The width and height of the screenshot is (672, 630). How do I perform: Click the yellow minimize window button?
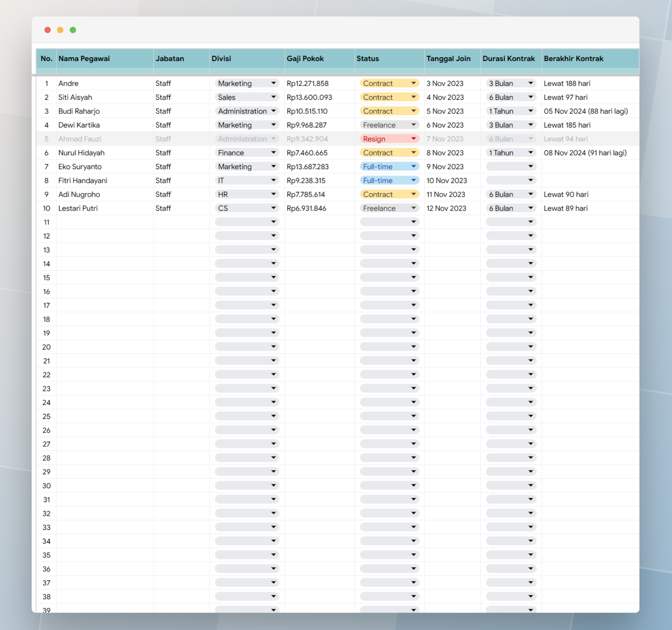pos(60,30)
